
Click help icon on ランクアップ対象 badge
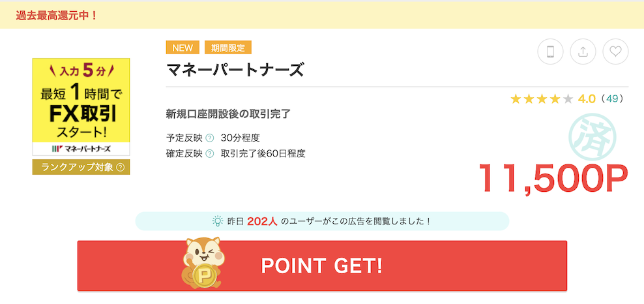coord(121,167)
